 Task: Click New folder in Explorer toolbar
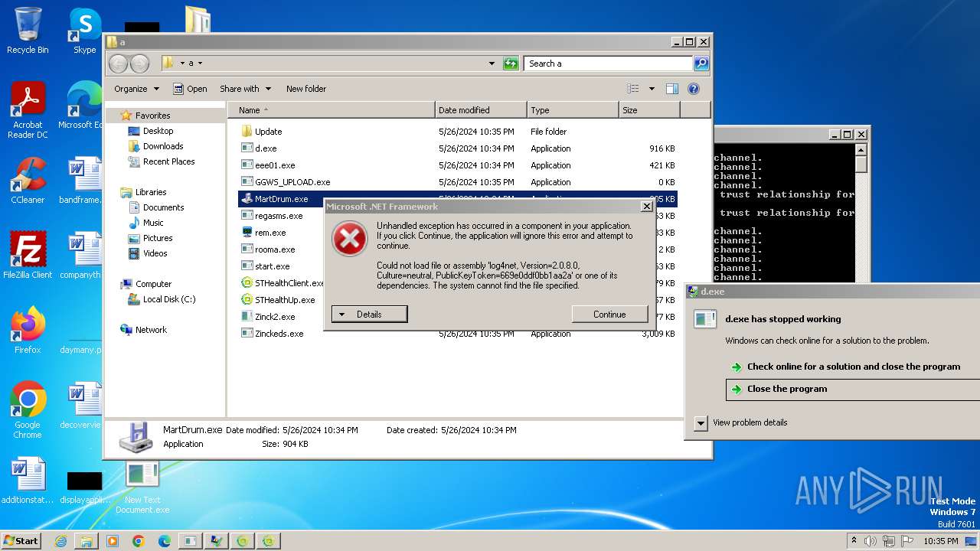306,89
